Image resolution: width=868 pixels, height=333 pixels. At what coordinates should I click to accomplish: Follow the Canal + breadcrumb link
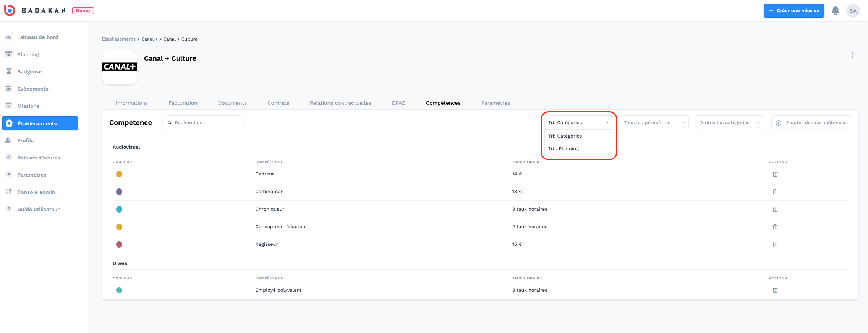[x=149, y=39]
